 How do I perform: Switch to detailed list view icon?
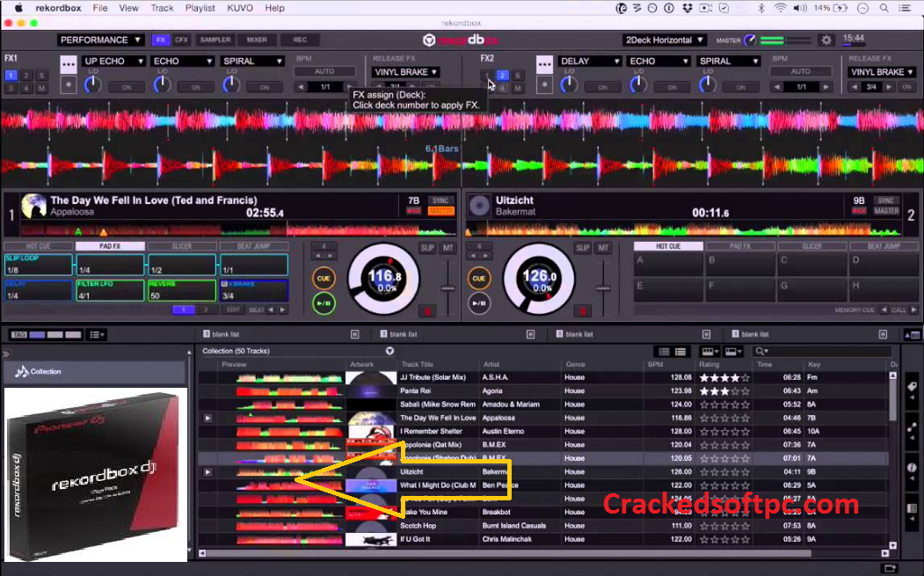coord(680,352)
